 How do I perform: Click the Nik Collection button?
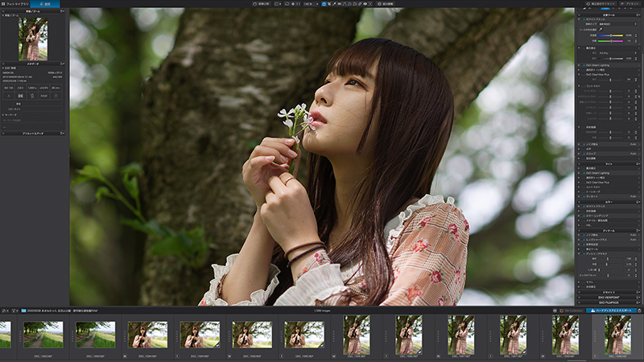point(571,311)
